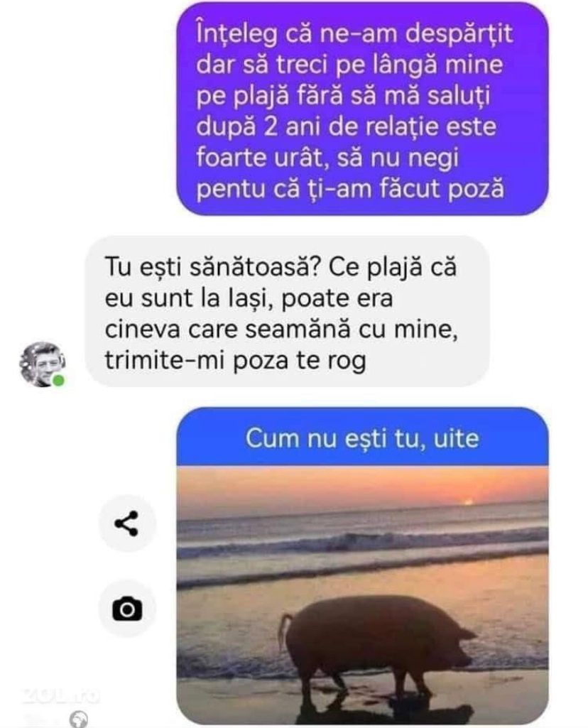Viewport: 588px width, 728px height.
Task: Click the setting sun on the horizon
Action: pyautogui.click(x=468, y=502)
